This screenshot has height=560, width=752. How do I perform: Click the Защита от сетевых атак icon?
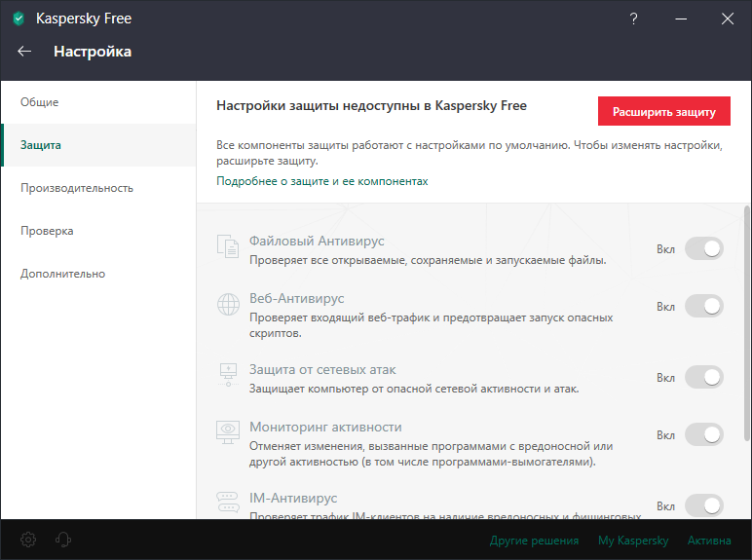click(227, 376)
